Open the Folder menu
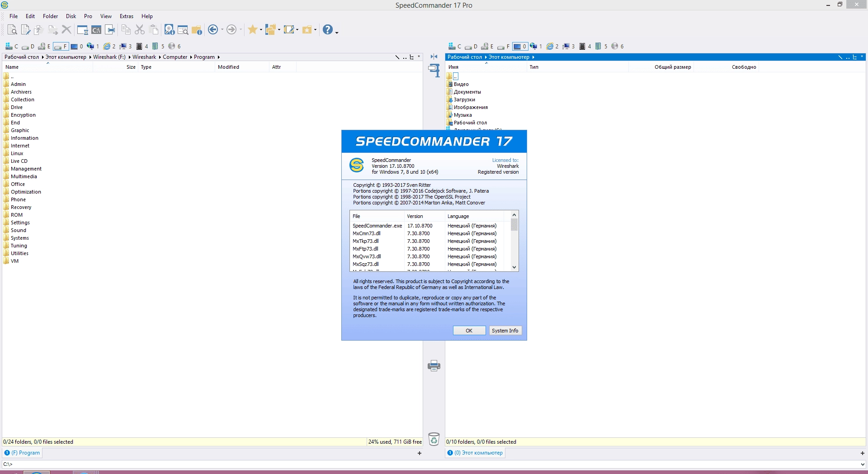Screen dimensions: 868x474 (x=50, y=16)
